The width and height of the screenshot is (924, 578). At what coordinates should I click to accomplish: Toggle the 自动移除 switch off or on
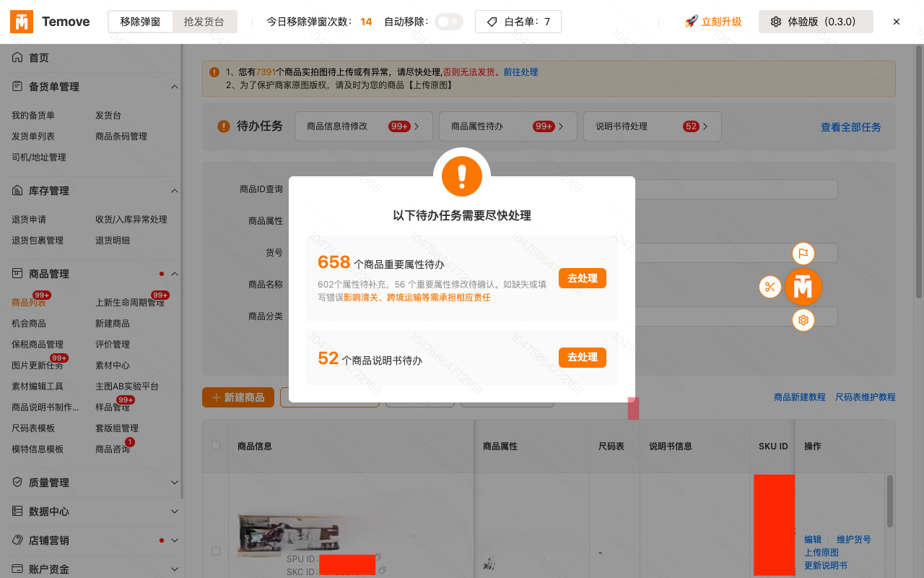click(447, 22)
